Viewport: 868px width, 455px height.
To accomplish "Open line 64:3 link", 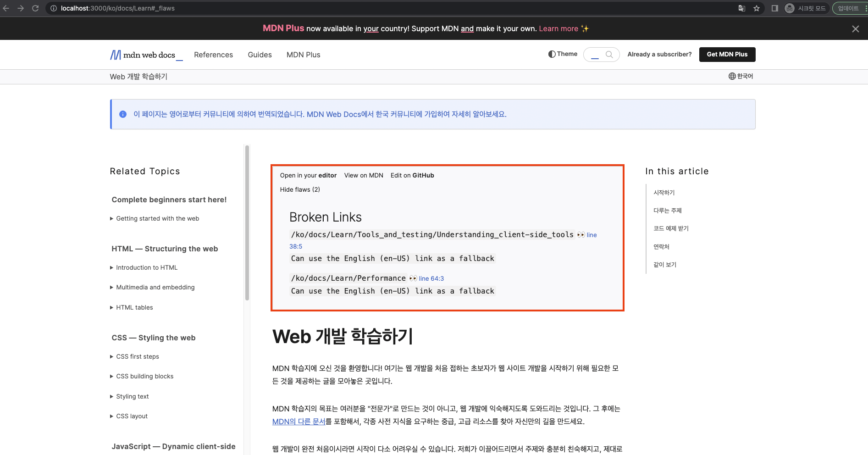I will [431, 278].
